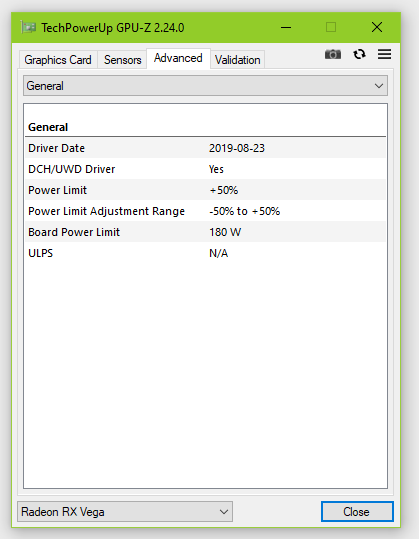Image resolution: width=419 pixels, height=539 pixels.
Task: Expand the General category dropdown
Action: click(x=205, y=86)
